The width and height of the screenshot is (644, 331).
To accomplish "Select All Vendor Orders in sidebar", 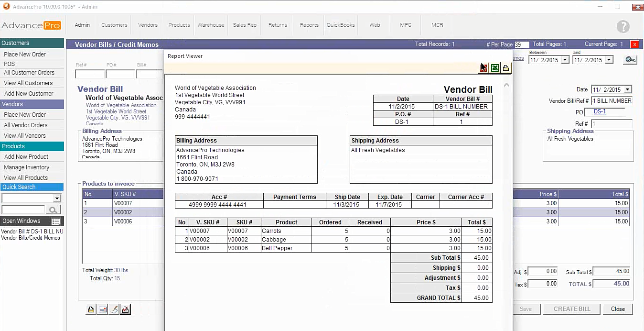I will (26, 125).
